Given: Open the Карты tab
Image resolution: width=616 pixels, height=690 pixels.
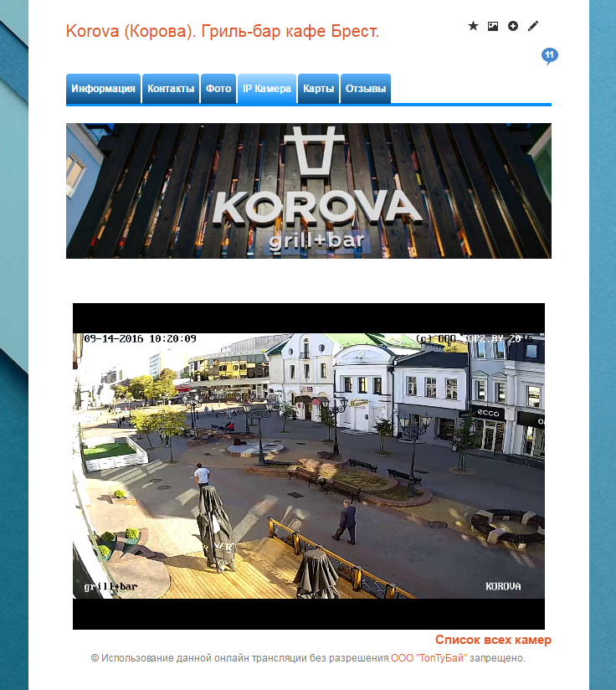Looking at the screenshot, I should coord(318,89).
